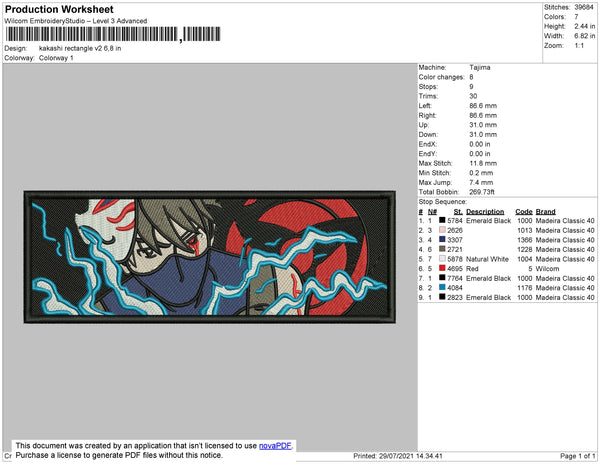600x464 pixels.
Task: Click 'Natural White' description in stop 5
Action: (x=487, y=259)
